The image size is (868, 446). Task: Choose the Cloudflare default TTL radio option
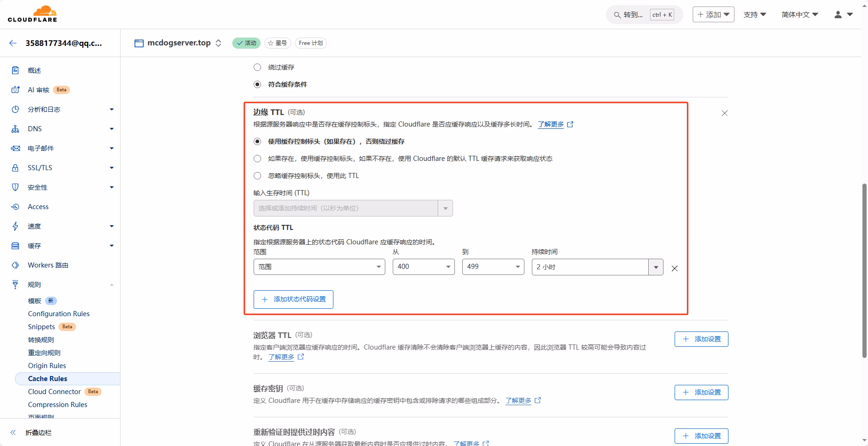257,159
